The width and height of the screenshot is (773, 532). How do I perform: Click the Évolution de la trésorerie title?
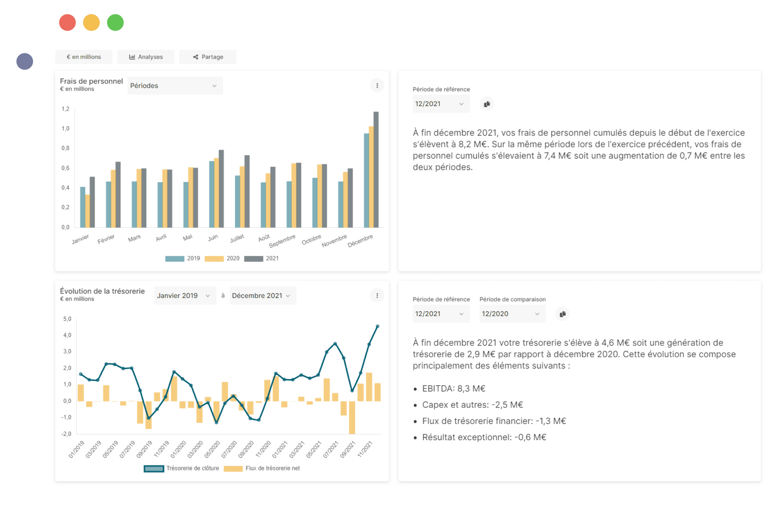102,291
